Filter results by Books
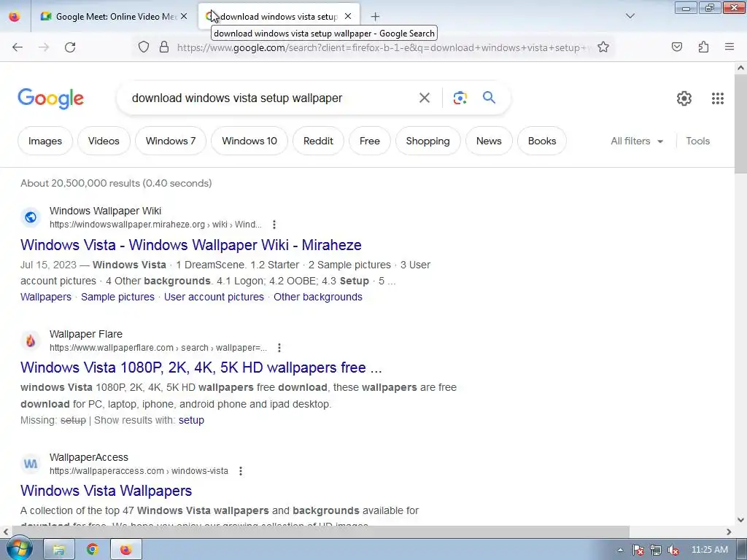747x560 pixels. pyautogui.click(x=542, y=141)
